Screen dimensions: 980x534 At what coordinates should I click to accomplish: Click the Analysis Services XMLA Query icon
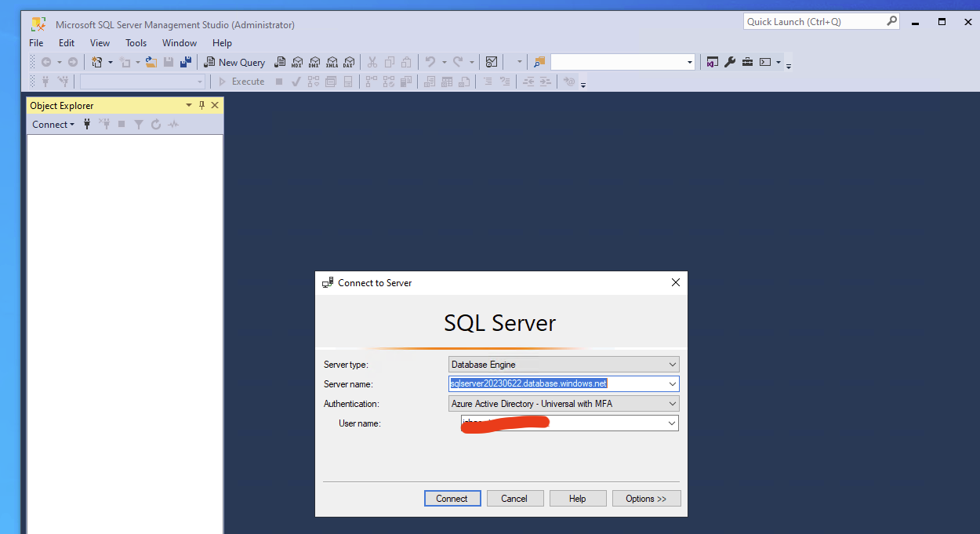pyautogui.click(x=332, y=62)
